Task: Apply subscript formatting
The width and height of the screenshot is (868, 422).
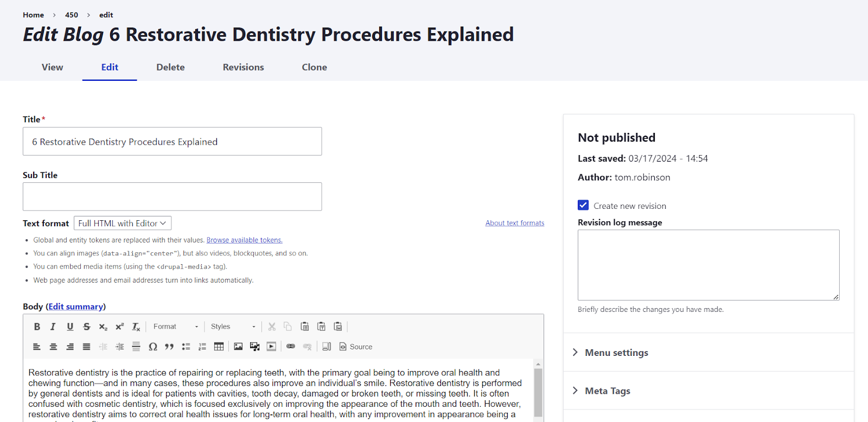Action: (103, 327)
